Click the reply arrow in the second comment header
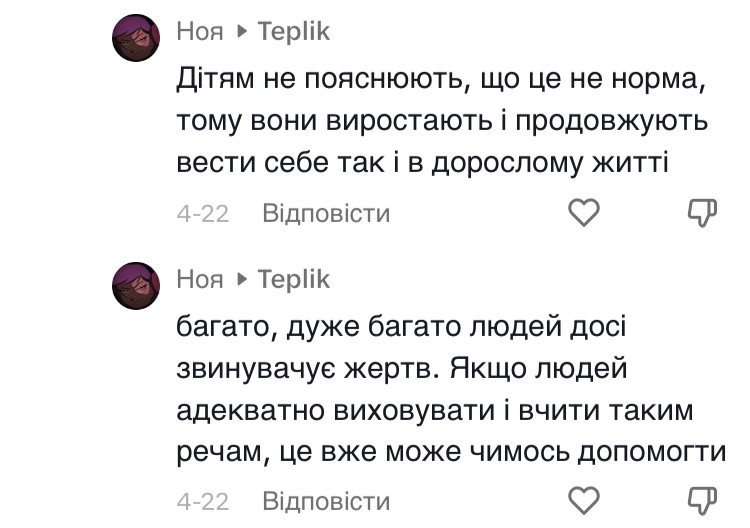The width and height of the screenshot is (750, 528). pyautogui.click(x=241, y=280)
